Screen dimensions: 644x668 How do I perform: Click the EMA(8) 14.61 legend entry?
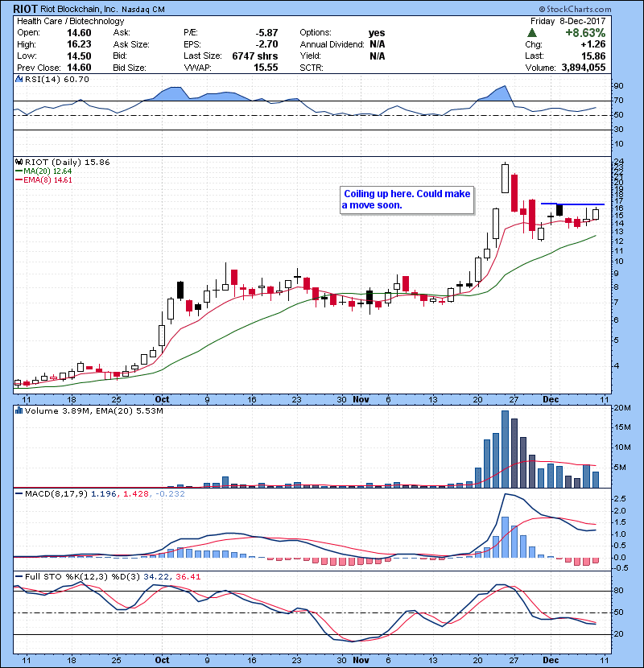(44, 179)
